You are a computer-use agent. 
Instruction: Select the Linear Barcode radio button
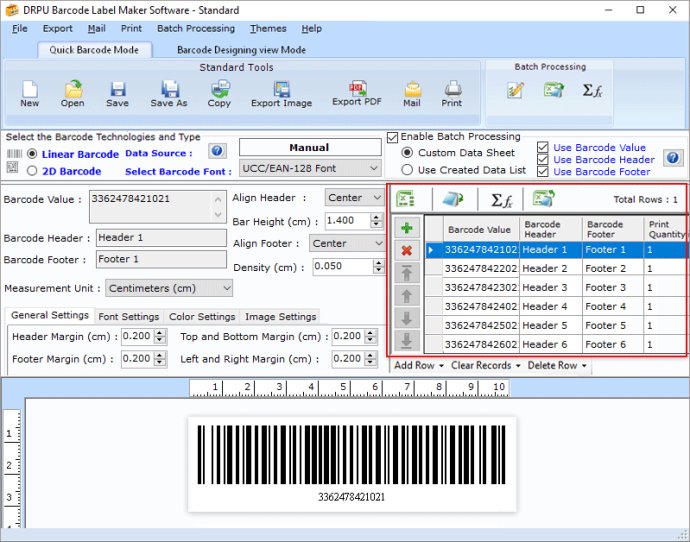tap(32, 154)
